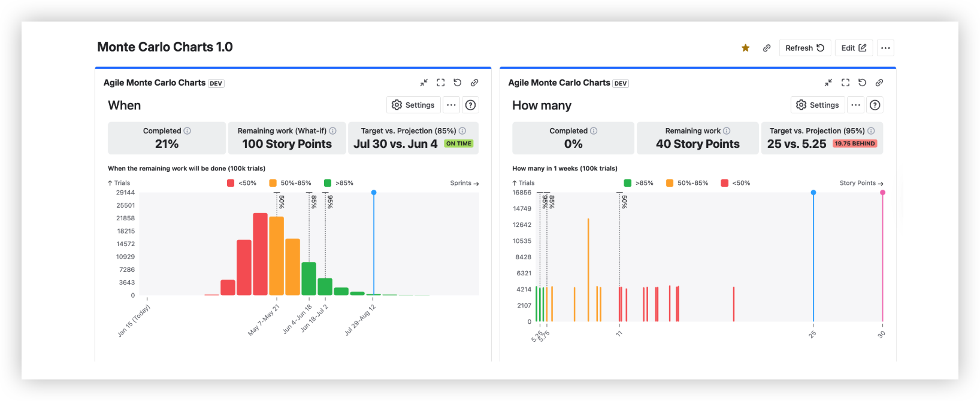This screenshot has width=980, height=401.
Task: Click the tallest red histogram bar
Action: [x=260, y=254]
